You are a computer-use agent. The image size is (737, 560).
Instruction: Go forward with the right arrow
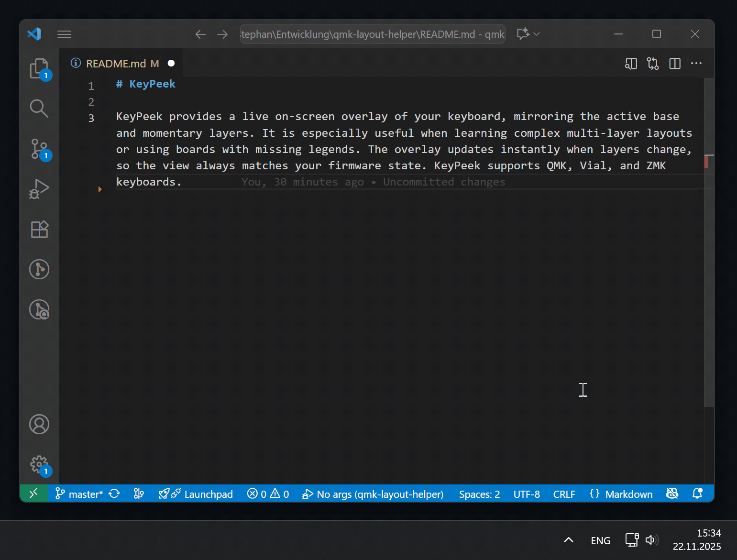[x=222, y=34]
